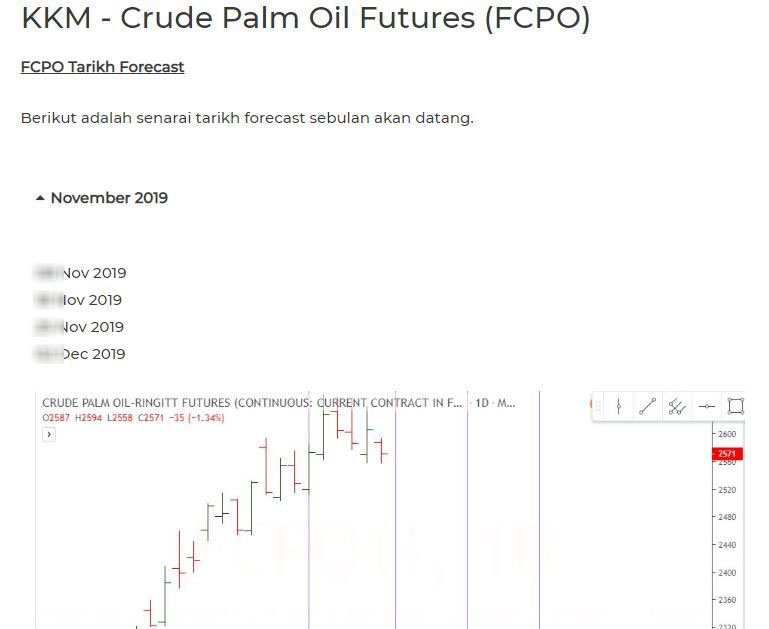Click the 2600 level on price axis
Screen dimensions: 769x629
[x=726, y=434]
